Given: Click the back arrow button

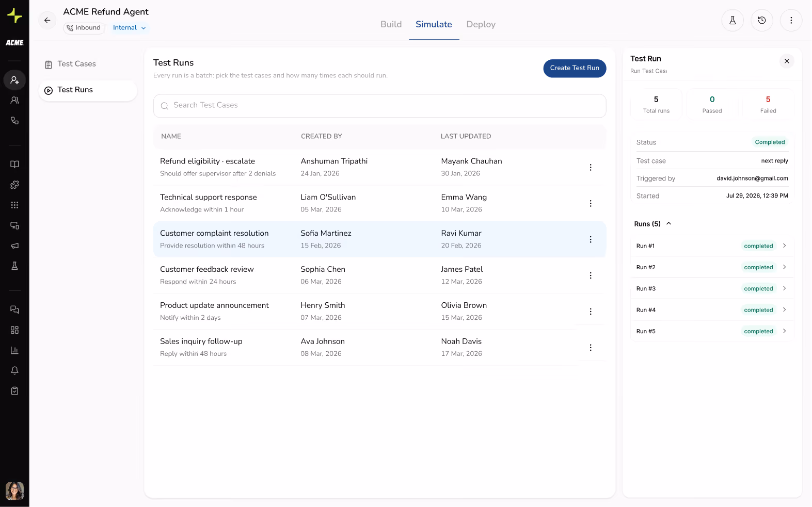Looking at the screenshot, I should (47, 20).
